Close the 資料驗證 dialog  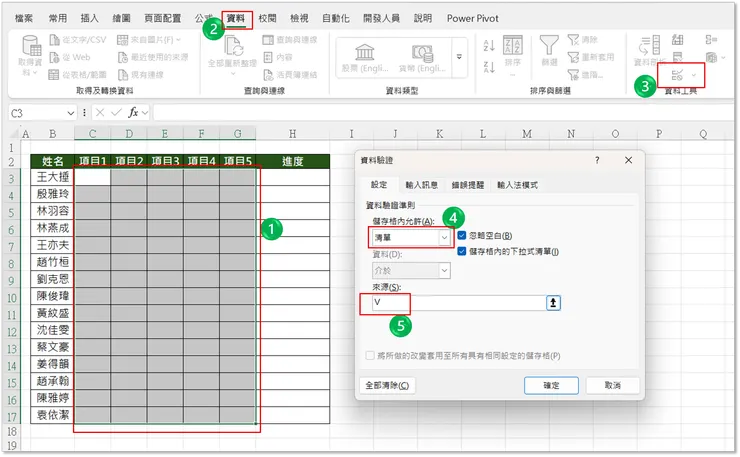tap(628, 160)
